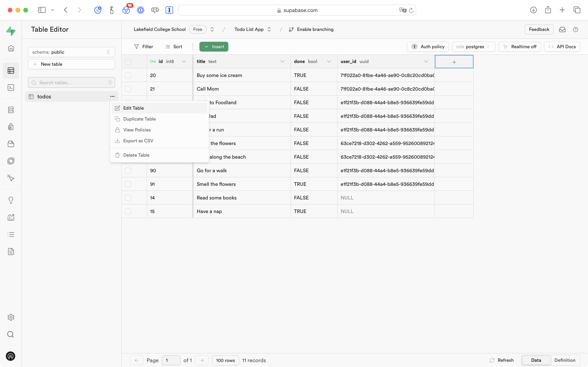Check the row with id 20

click(x=128, y=75)
